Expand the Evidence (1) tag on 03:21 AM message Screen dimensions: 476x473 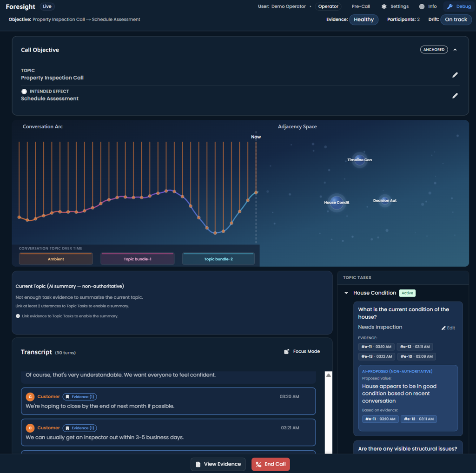click(80, 428)
